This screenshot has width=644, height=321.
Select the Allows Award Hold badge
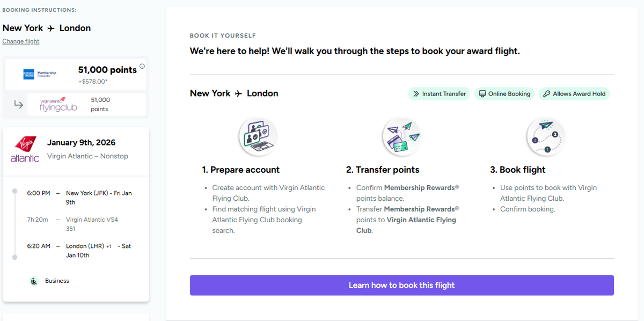click(x=574, y=93)
